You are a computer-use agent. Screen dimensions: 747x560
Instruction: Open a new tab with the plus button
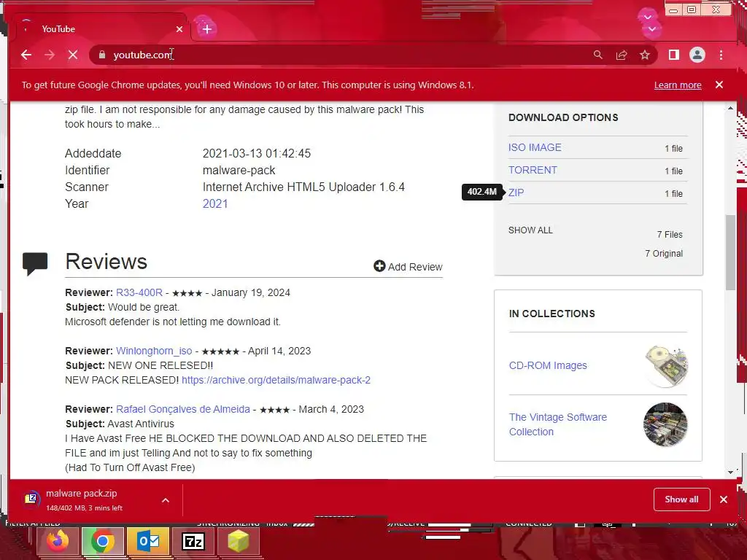(206, 29)
